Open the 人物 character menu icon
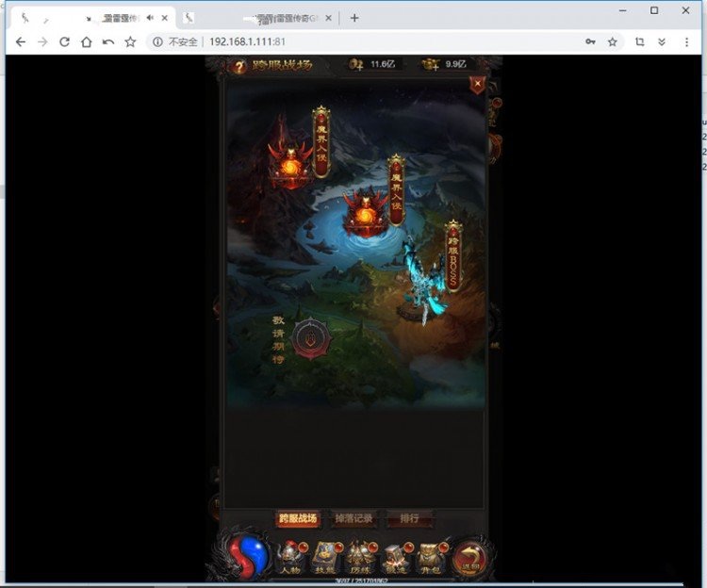 pyautogui.click(x=291, y=558)
